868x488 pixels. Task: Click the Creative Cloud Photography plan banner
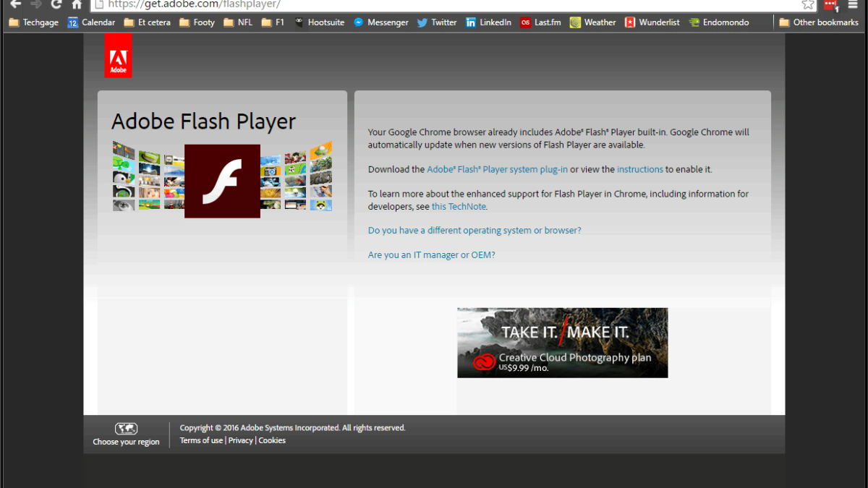coord(563,343)
